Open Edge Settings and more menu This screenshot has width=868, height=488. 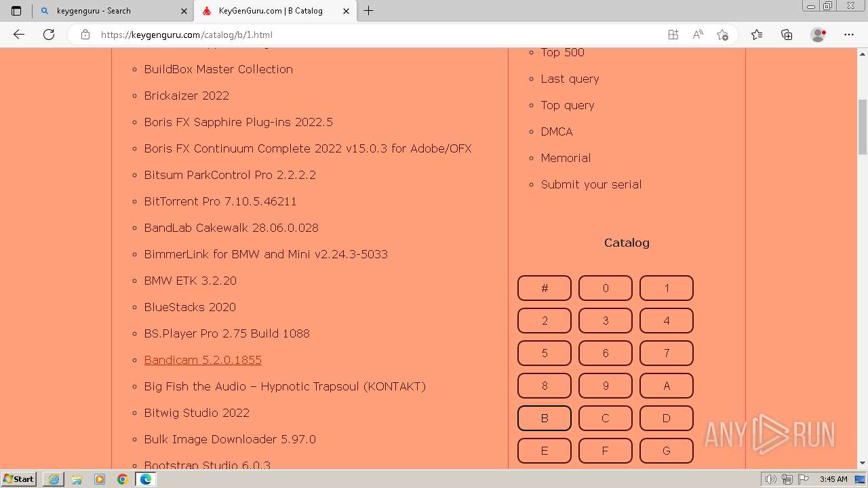point(849,35)
